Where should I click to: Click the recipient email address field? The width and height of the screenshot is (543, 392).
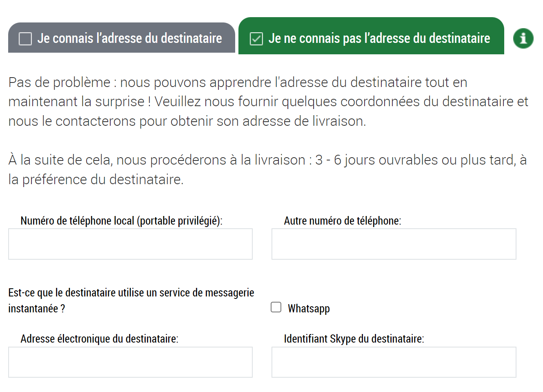pyautogui.click(x=130, y=362)
